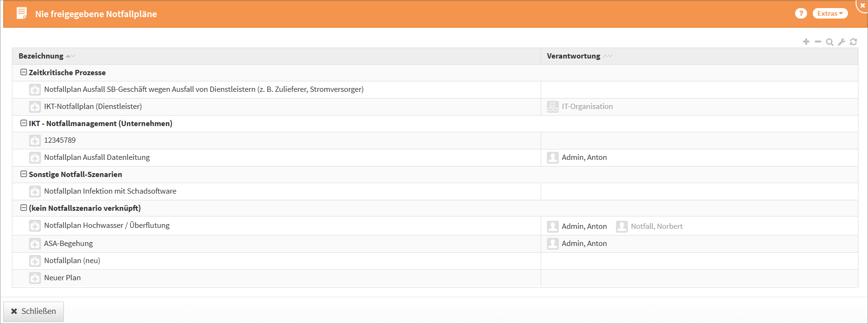Collapse the Zeitkritische Prozesse group

(23, 72)
